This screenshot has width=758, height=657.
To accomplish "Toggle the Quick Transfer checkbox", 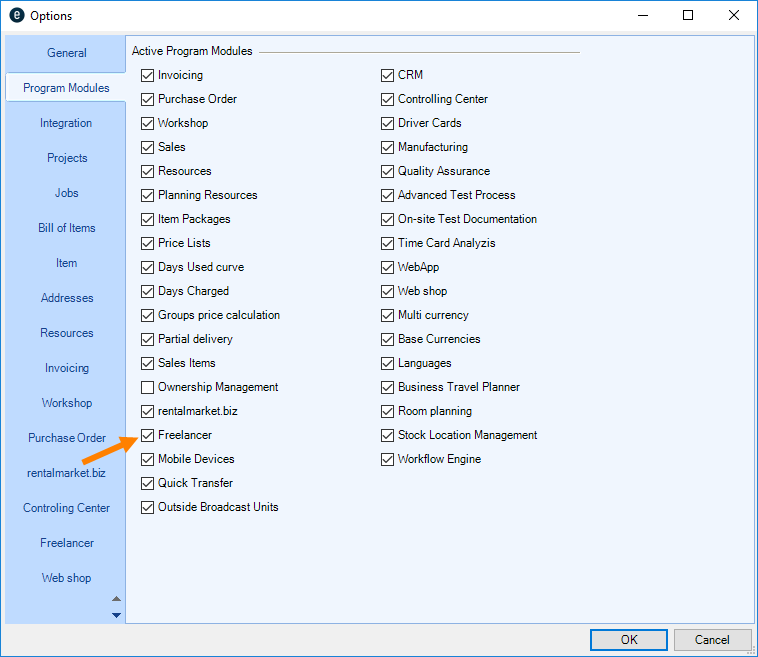I will 148,483.
